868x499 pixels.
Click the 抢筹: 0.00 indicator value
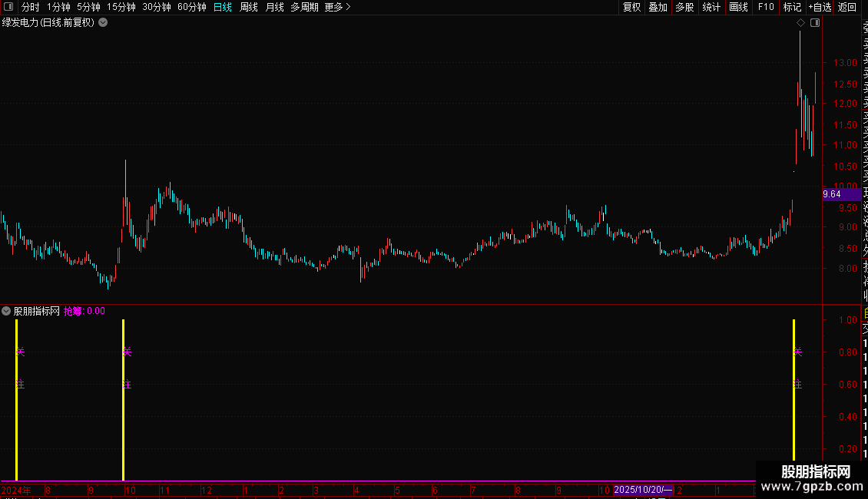pyautogui.click(x=84, y=311)
